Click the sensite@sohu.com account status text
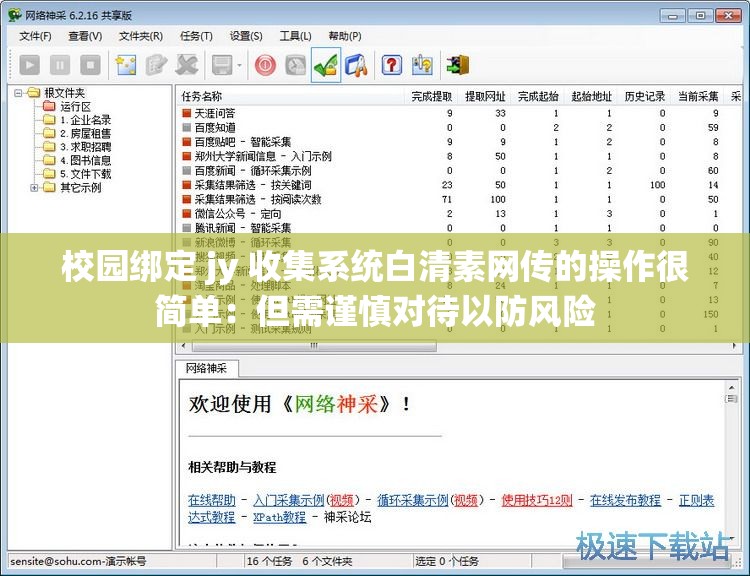 78,561
